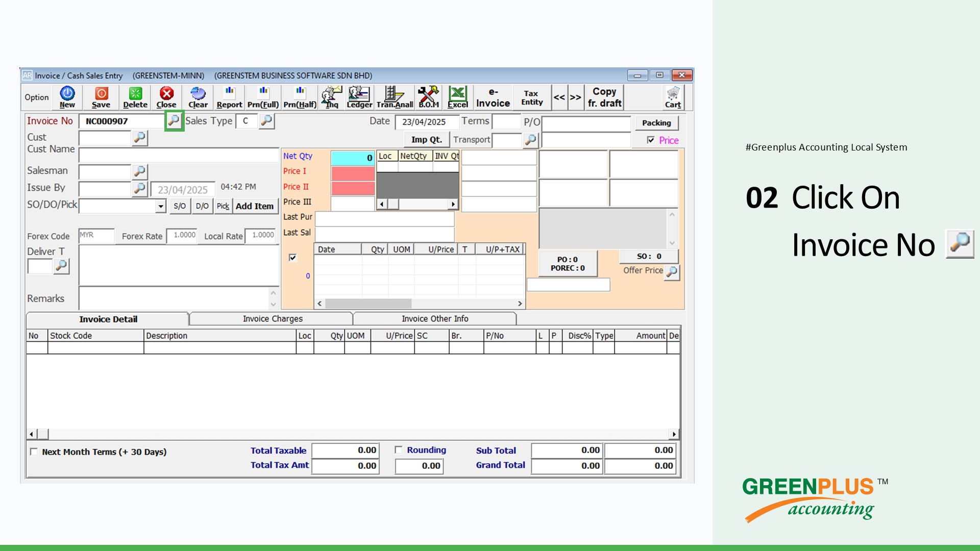
Task: Click the Save toolbar icon
Action: [101, 97]
